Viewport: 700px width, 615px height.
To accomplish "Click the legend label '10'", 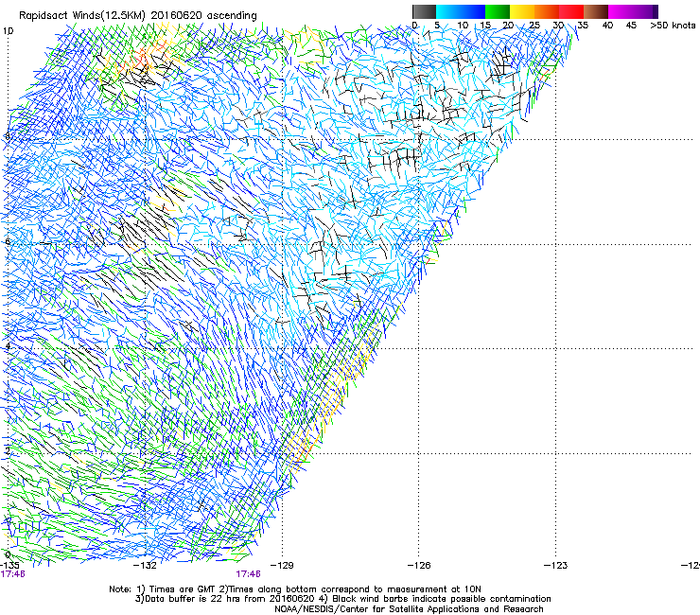I will pos(463,26).
